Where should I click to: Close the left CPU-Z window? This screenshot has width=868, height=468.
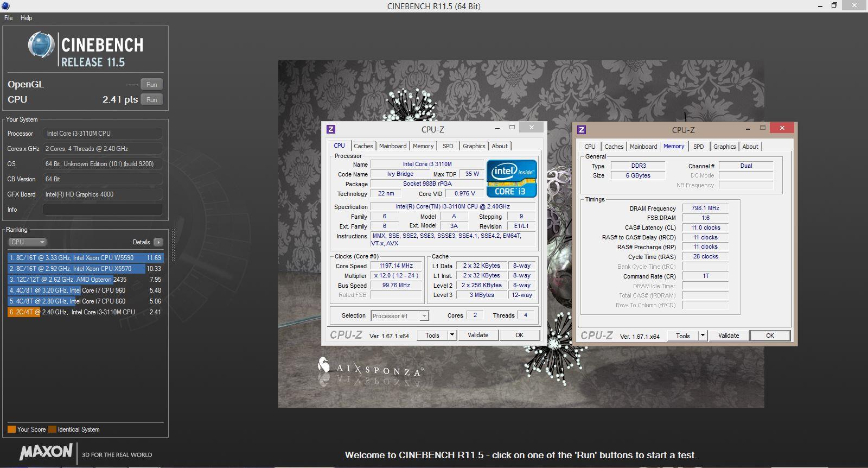pyautogui.click(x=532, y=128)
